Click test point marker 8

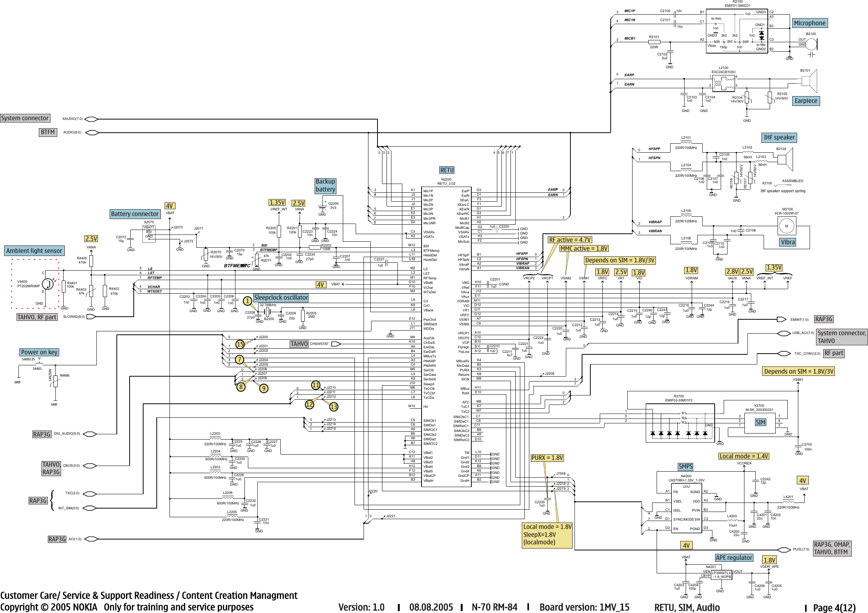(240, 387)
